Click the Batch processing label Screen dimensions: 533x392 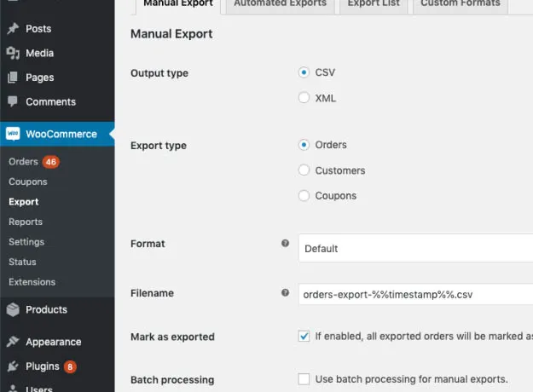(172, 380)
